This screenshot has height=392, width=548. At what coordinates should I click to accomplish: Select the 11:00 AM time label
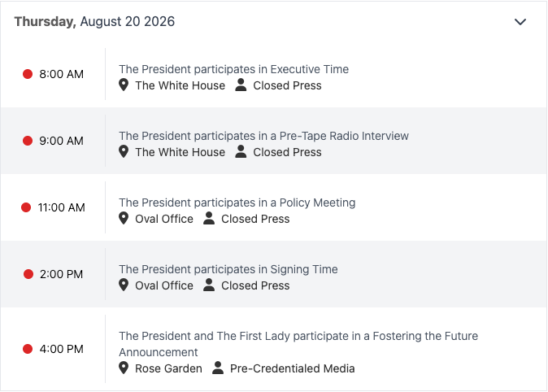pos(62,207)
